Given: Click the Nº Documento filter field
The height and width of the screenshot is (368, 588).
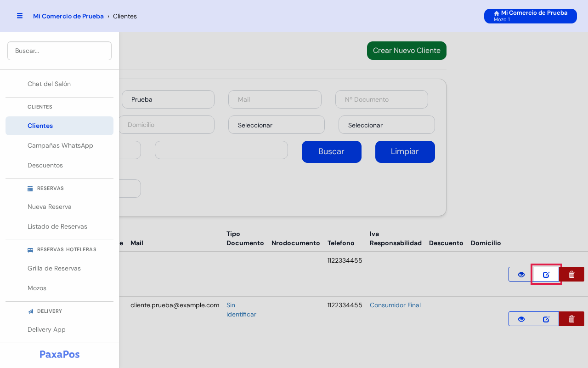Looking at the screenshot, I should pyautogui.click(x=382, y=99).
